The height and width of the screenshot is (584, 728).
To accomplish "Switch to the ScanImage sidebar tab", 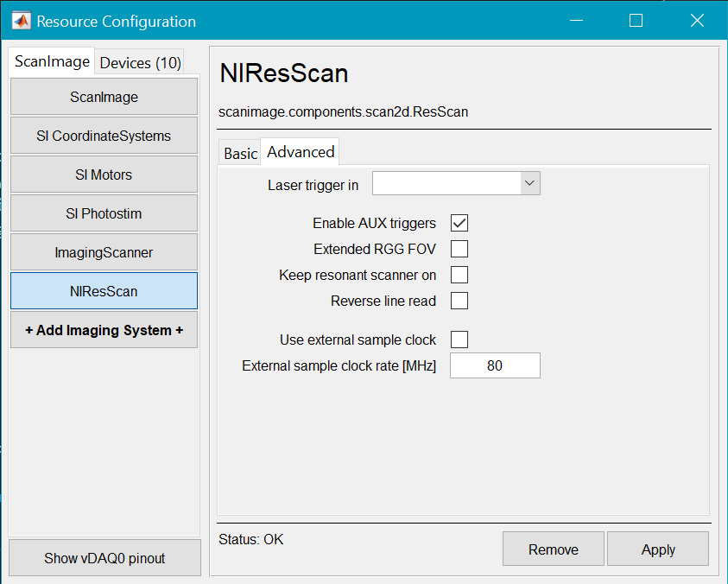I will [x=52, y=61].
